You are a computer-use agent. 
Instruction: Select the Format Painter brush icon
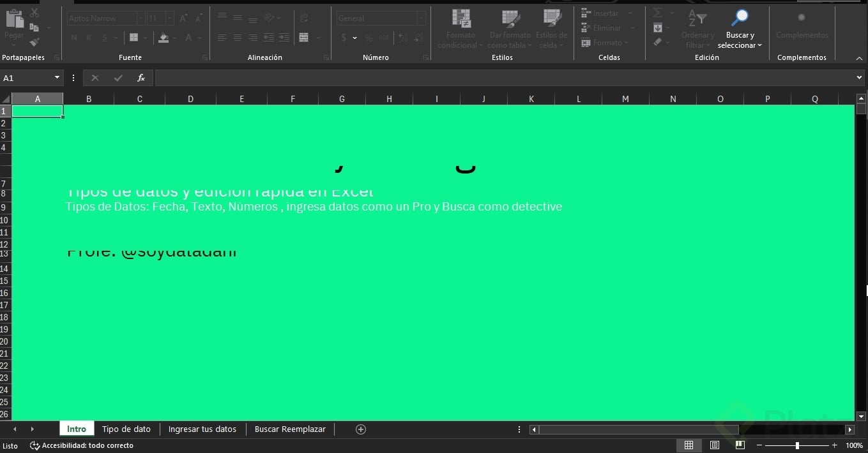[x=34, y=42]
